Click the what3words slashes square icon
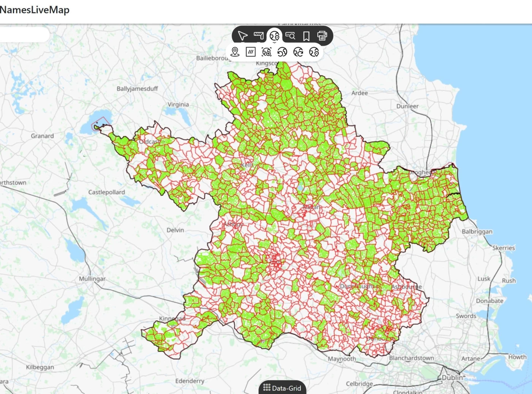Image resolution: width=532 pixels, height=394 pixels. pyautogui.click(x=251, y=52)
